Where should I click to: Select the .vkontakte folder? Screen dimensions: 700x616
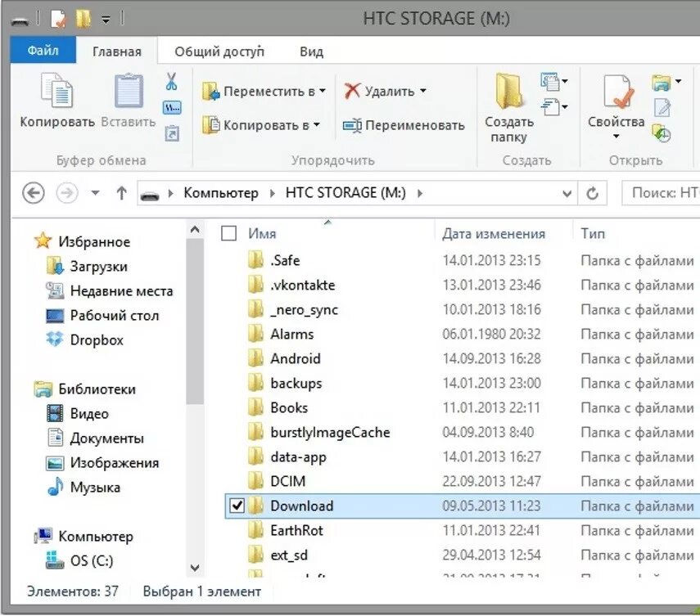[x=302, y=285]
